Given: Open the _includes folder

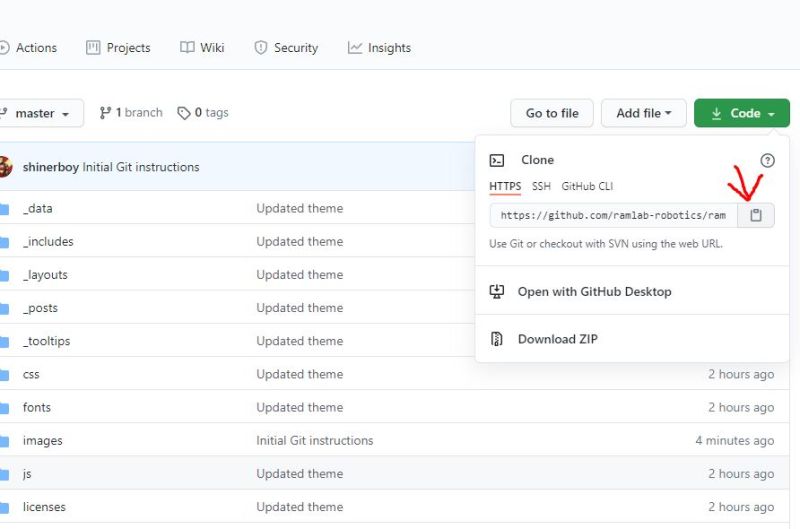Looking at the screenshot, I should (48, 241).
